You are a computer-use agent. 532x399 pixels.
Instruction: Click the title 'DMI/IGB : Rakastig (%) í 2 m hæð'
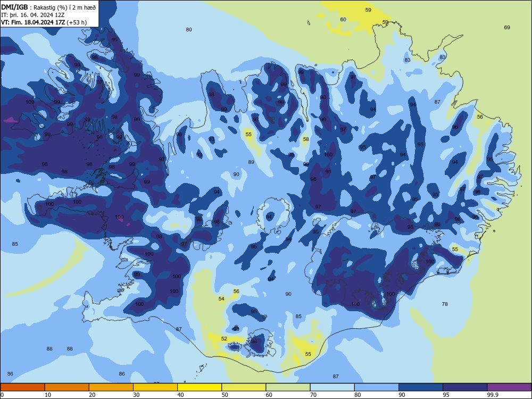pos(48,7)
